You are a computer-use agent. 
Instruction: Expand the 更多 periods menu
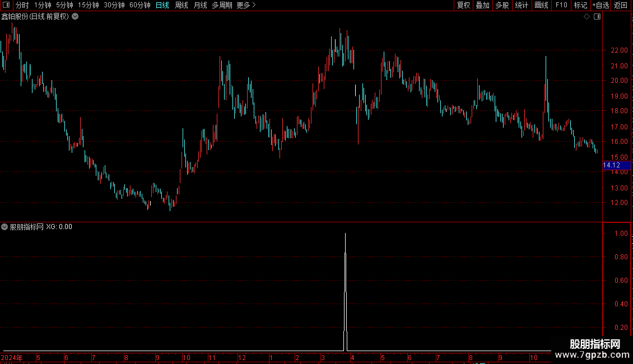pyautogui.click(x=246, y=5)
